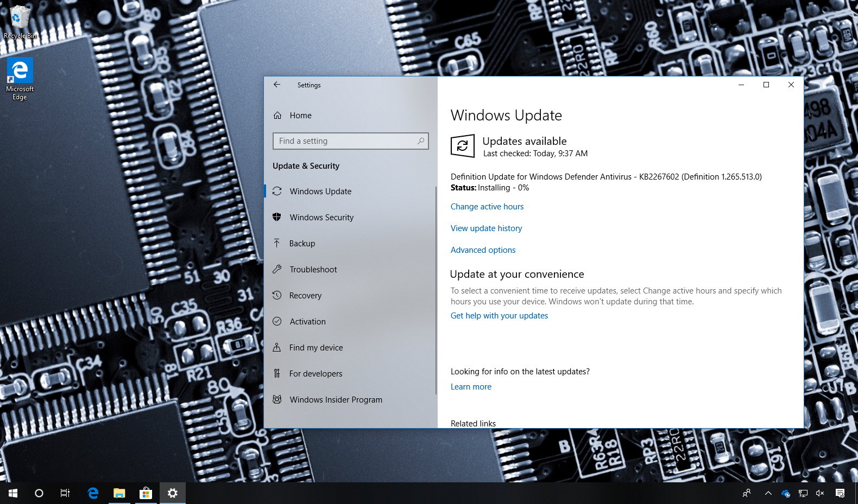
Task: Open Microsoft Store from the taskbar
Action: tap(146, 493)
